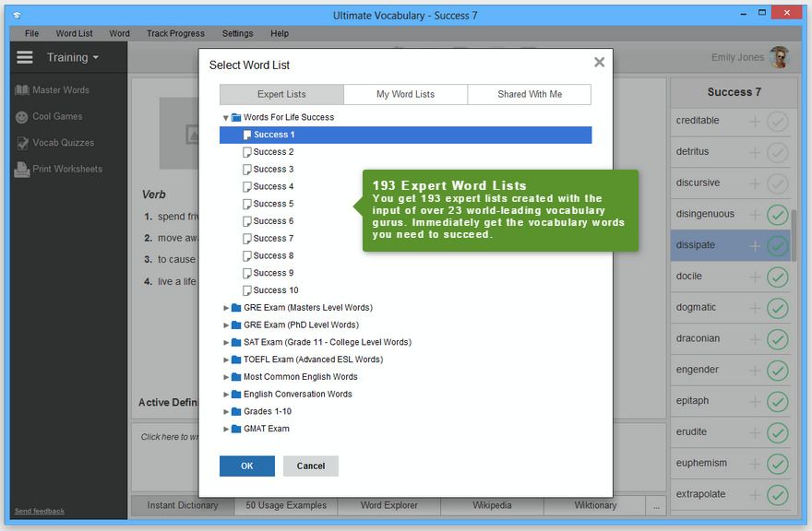This screenshot has width=812, height=531.
Task: Open Master Words from the sidebar
Action: click(61, 90)
